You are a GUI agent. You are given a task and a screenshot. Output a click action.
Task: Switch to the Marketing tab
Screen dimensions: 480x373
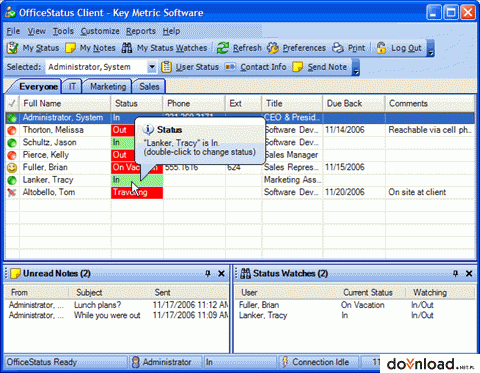click(108, 87)
